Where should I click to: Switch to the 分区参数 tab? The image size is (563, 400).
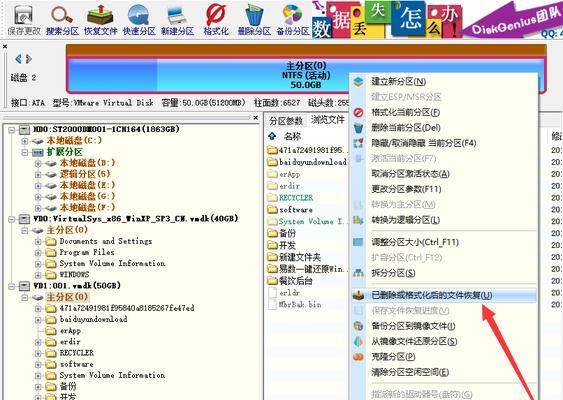tap(286, 121)
